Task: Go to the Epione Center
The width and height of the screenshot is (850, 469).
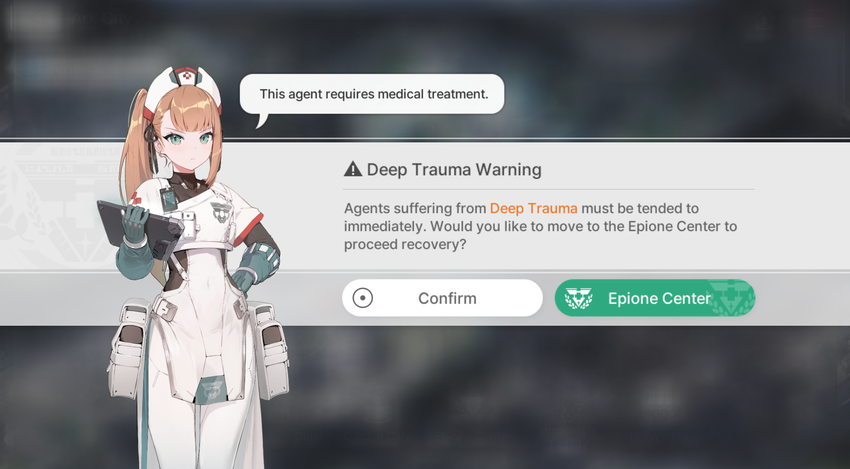Action: [655, 298]
